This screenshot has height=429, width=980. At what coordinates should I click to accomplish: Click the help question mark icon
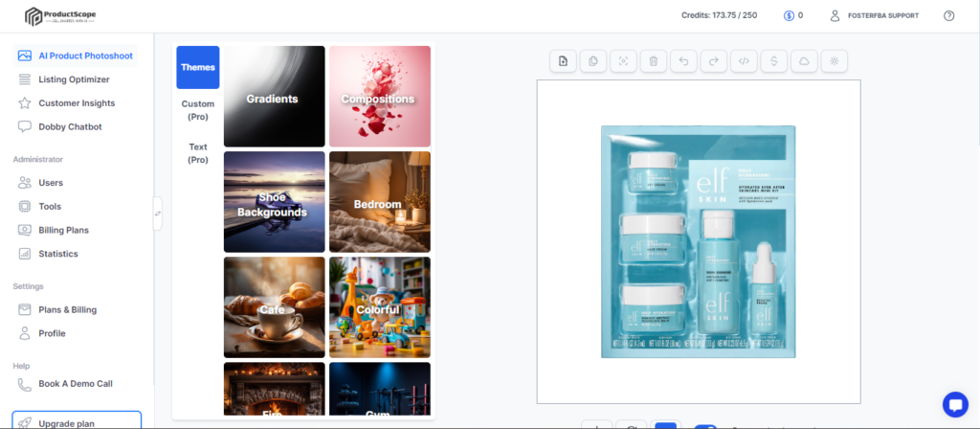pyautogui.click(x=948, y=15)
